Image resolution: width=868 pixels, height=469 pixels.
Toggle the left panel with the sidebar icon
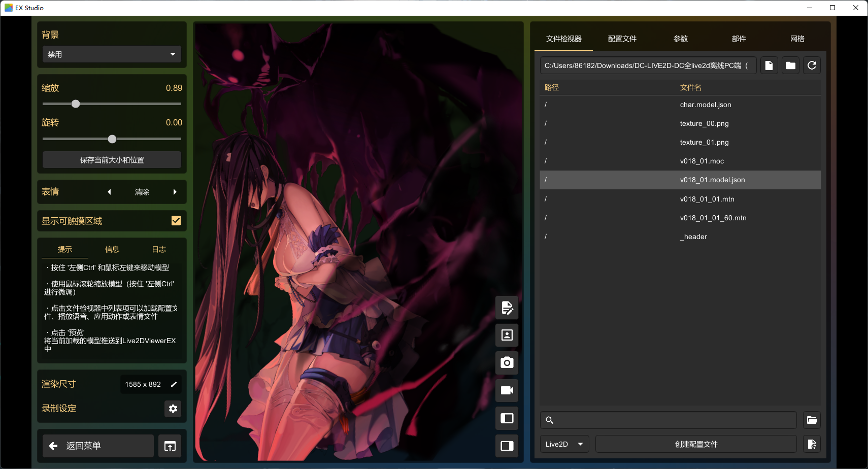[x=507, y=418]
